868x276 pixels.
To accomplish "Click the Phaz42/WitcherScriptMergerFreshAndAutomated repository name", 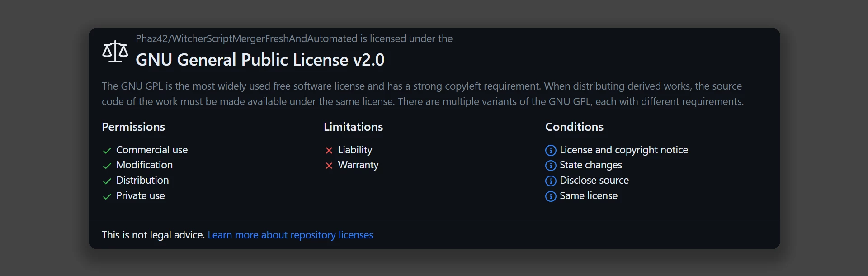I will coord(246,39).
